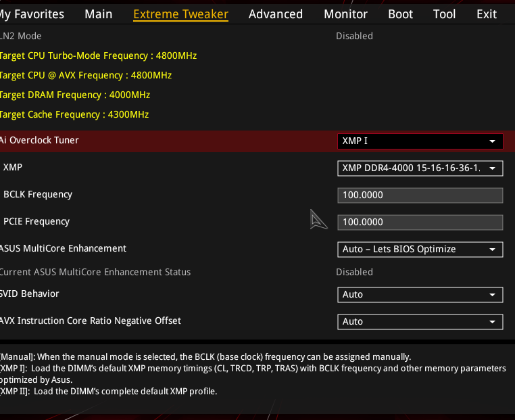Screen dimensions: 515x420
Task: Go to the Advanced tab
Action: [276, 14]
